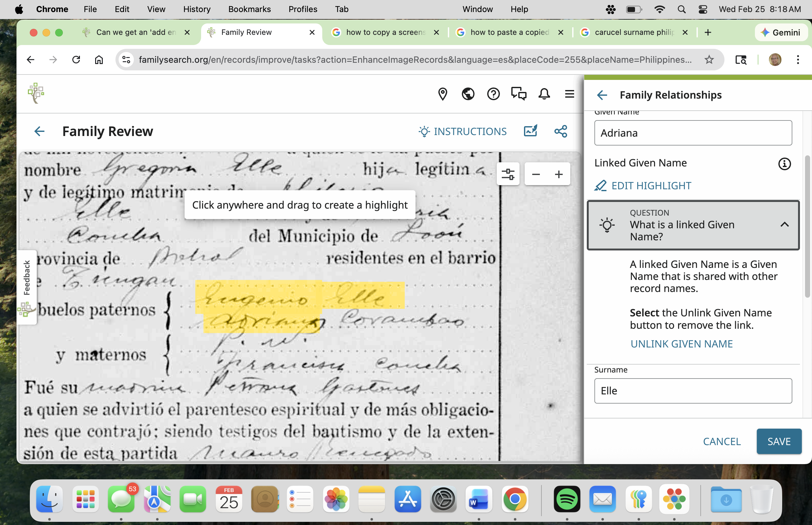
Task: Click the image edit icon near Instructions
Action: 530,131
